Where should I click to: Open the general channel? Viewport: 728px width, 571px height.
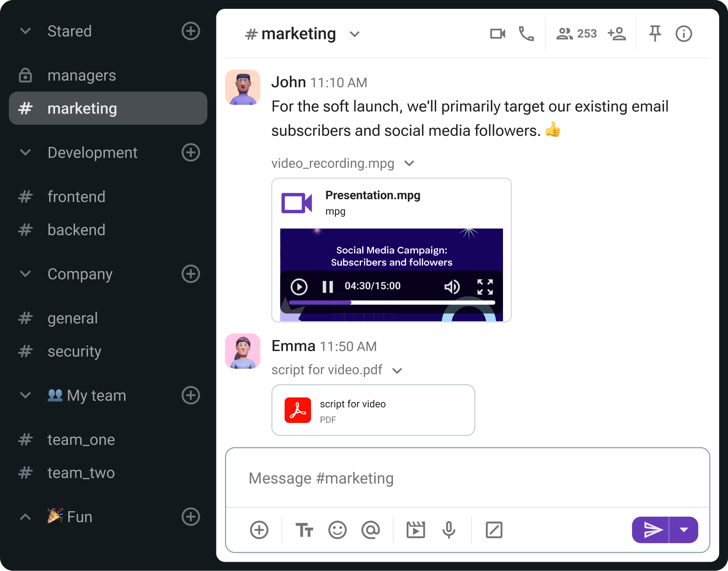(x=108, y=318)
